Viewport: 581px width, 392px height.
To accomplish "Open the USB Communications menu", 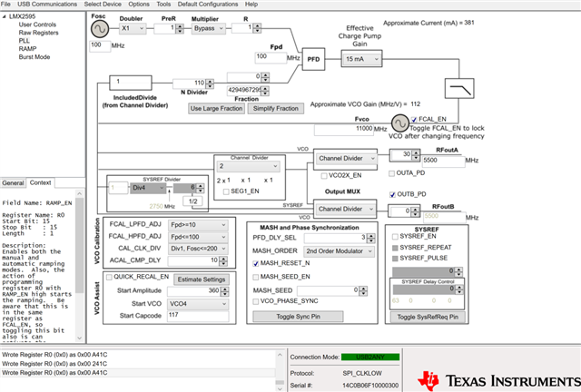I will [x=47, y=4].
